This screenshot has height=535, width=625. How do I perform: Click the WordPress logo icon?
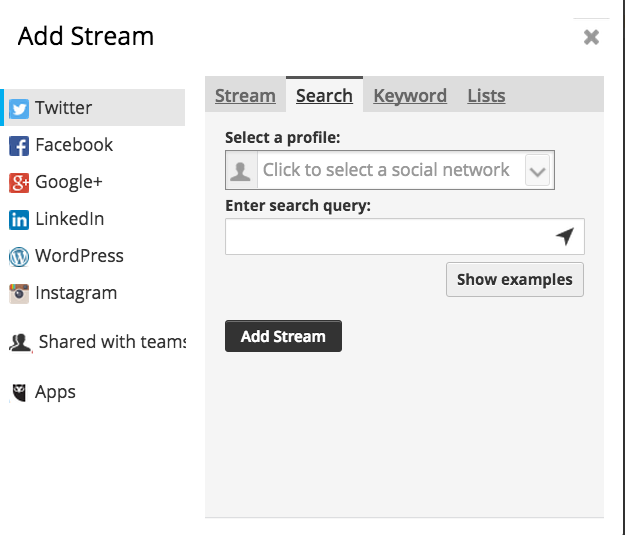tap(19, 257)
